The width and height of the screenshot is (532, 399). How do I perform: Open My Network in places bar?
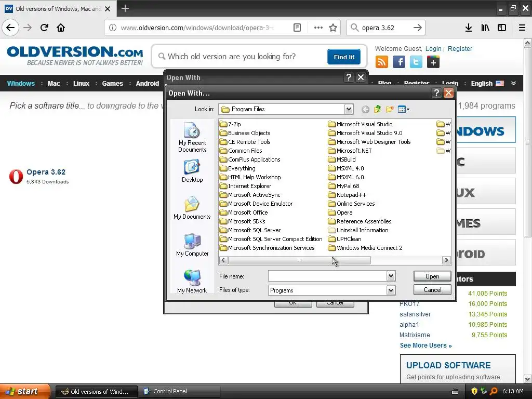point(192,282)
